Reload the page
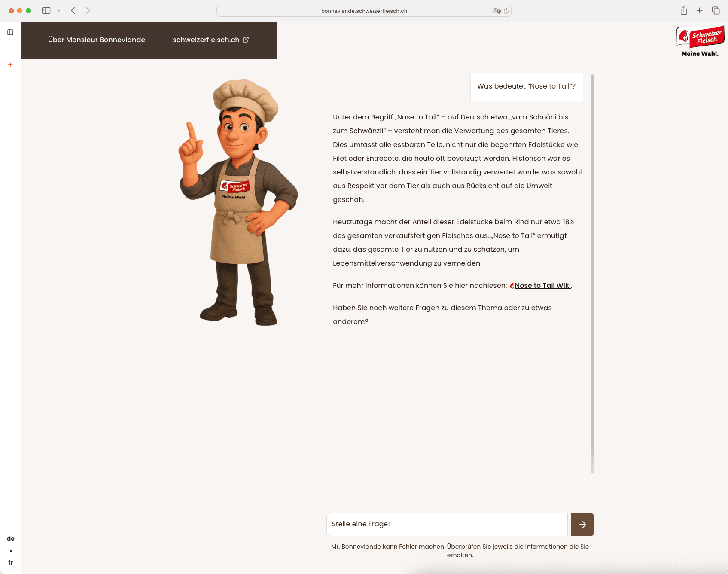The width and height of the screenshot is (728, 574). pos(506,11)
